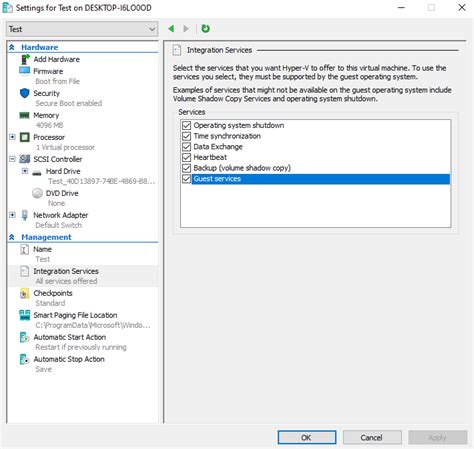Open the Add Hardware icon
Image resolution: width=474 pixels, height=449 pixels.
(x=25, y=59)
